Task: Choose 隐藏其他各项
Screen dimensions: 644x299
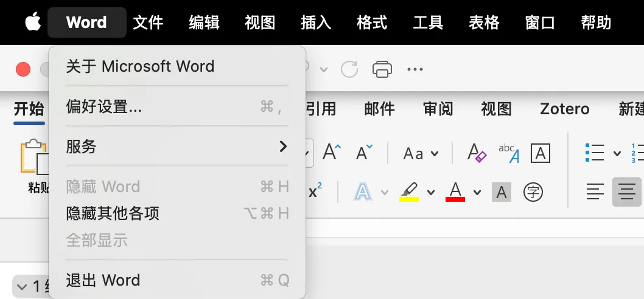Action: pyautogui.click(x=177, y=213)
